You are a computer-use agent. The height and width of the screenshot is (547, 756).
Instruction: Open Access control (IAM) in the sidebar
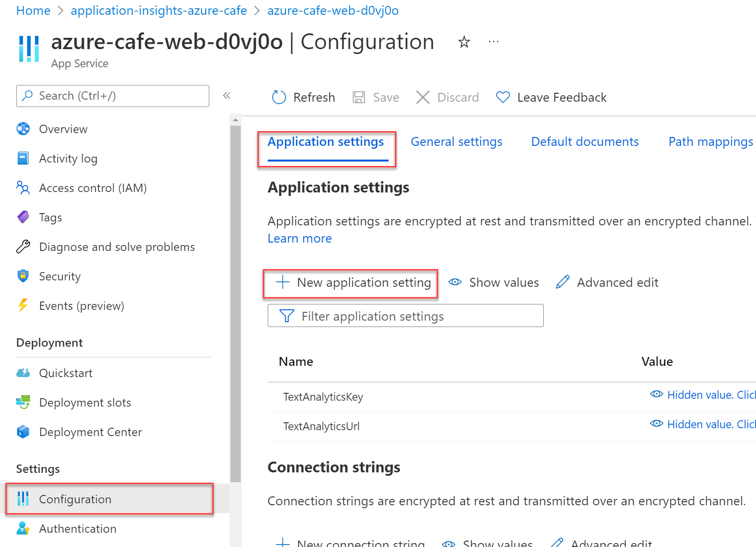pyautogui.click(x=92, y=188)
